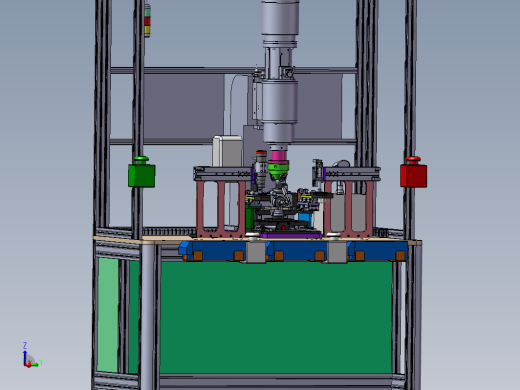Viewport: 520px width, 390px height.
Task: Select the top gray spindle motor cylinder
Action: coord(280,17)
